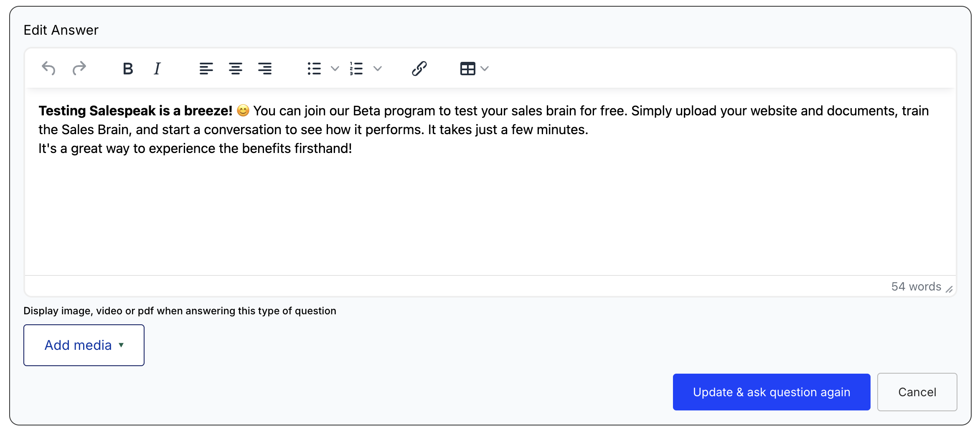Click inside the answer text editor
The image size is (980, 433).
tap(490, 182)
